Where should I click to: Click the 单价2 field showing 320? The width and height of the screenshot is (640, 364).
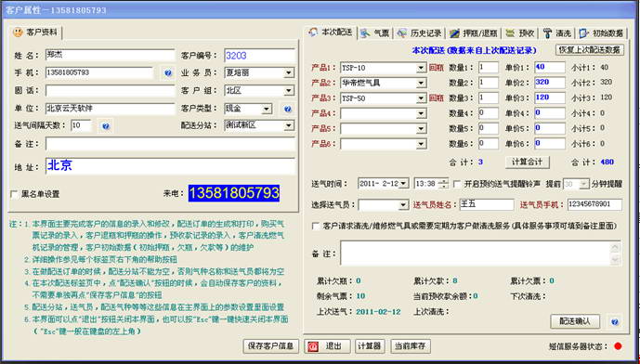click(549, 83)
